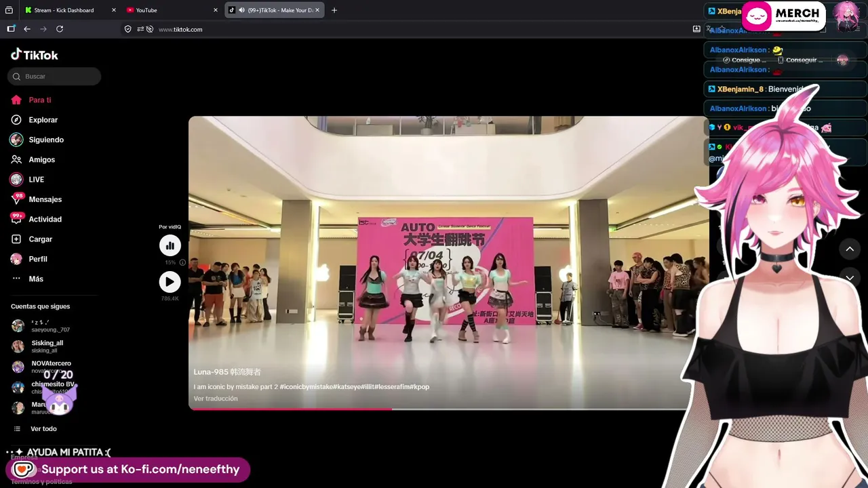
Task: Open the Para ti feed
Action: (x=40, y=100)
